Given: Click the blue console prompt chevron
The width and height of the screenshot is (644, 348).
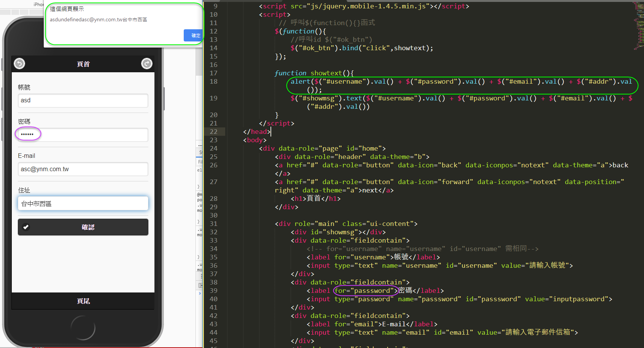Looking at the screenshot, I should pos(200,293).
